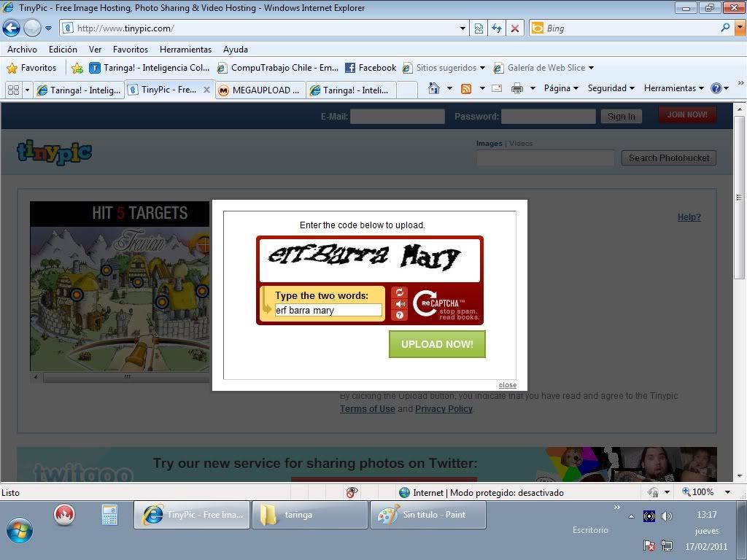Open the calculator taskbar icon
Screen dimensions: 747x560
[x=109, y=515]
